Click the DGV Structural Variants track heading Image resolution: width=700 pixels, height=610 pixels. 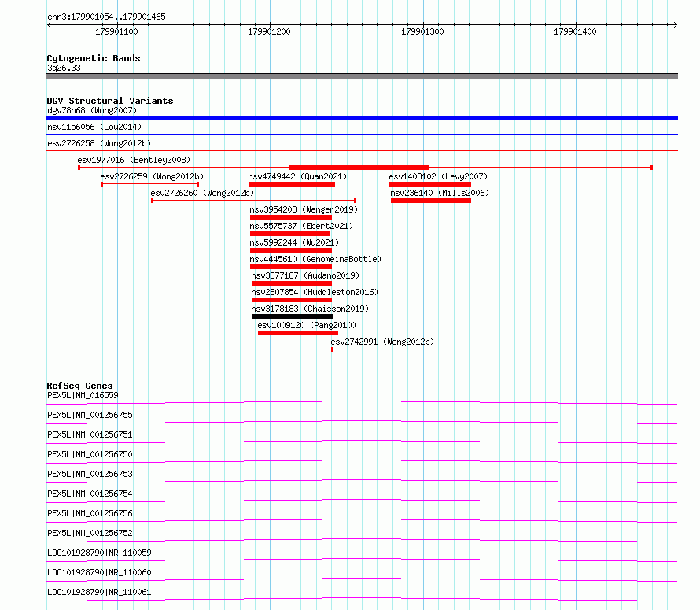click(x=110, y=101)
